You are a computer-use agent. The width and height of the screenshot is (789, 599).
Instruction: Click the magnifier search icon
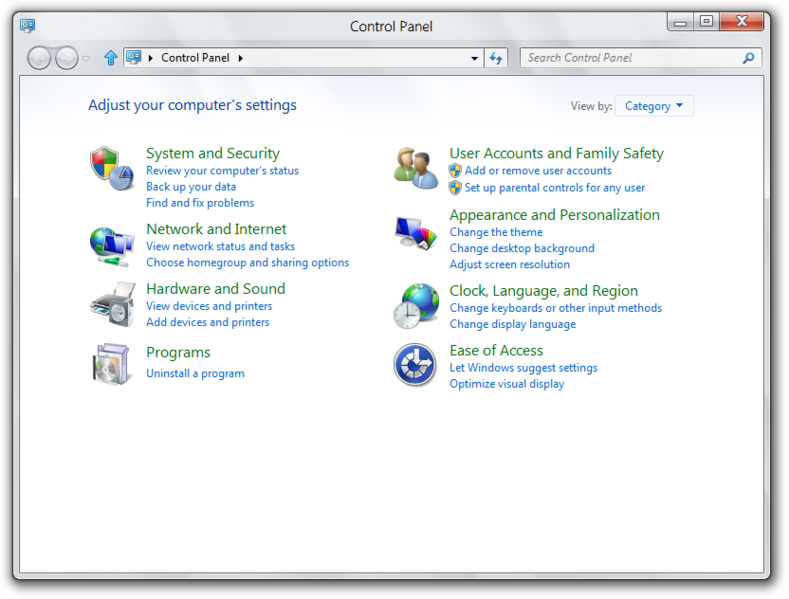pyautogui.click(x=748, y=58)
